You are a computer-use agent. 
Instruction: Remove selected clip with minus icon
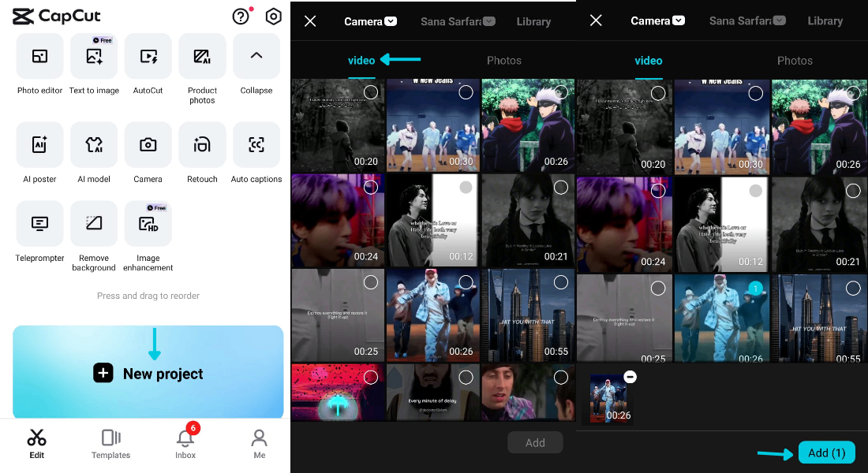coord(630,378)
